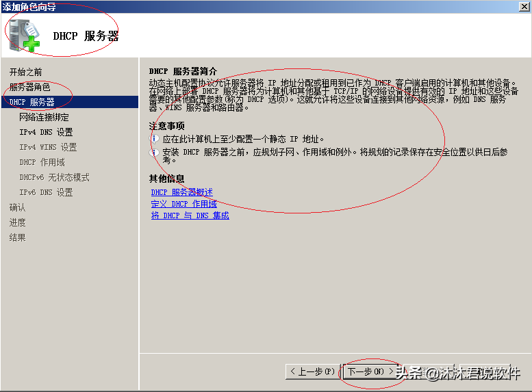Open IPv4 WINS 设置 step
The height and width of the screenshot is (392, 532).
click(48, 147)
